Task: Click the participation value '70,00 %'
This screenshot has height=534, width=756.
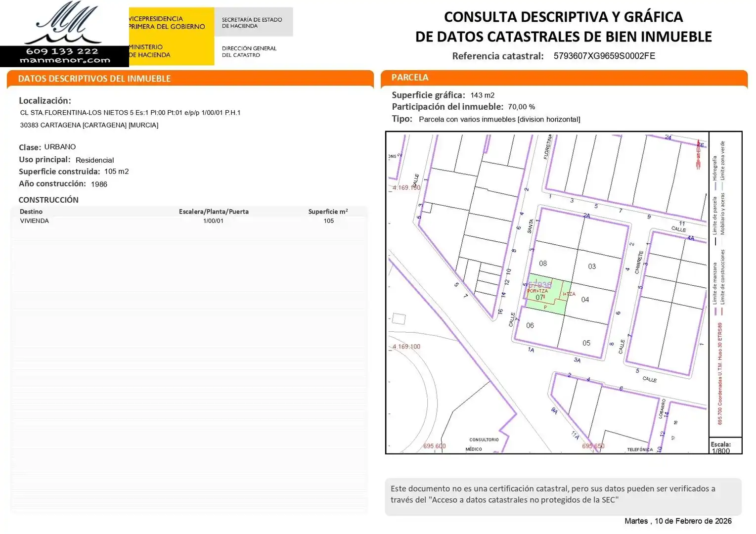Action: (x=521, y=107)
